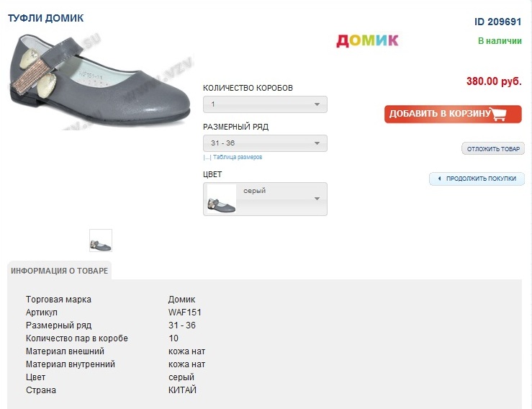532x409 pixels.
Task: Click the [...] icon beside Таблица размеров
Action: click(x=207, y=157)
